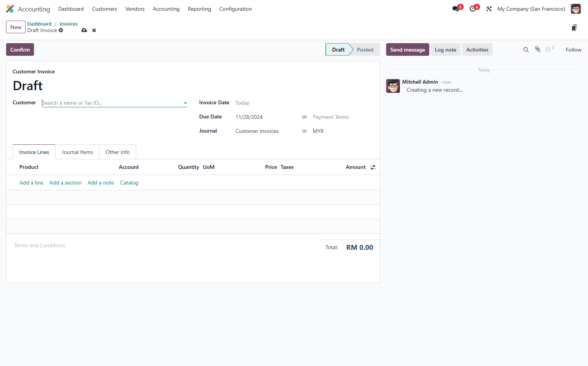Expand the Customer dropdown arrow

pyautogui.click(x=185, y=103)
